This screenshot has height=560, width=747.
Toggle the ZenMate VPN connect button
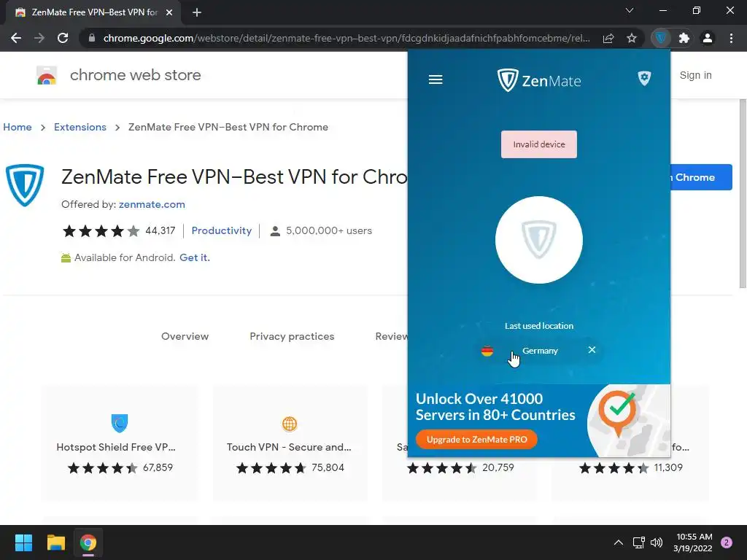point(539,239)
